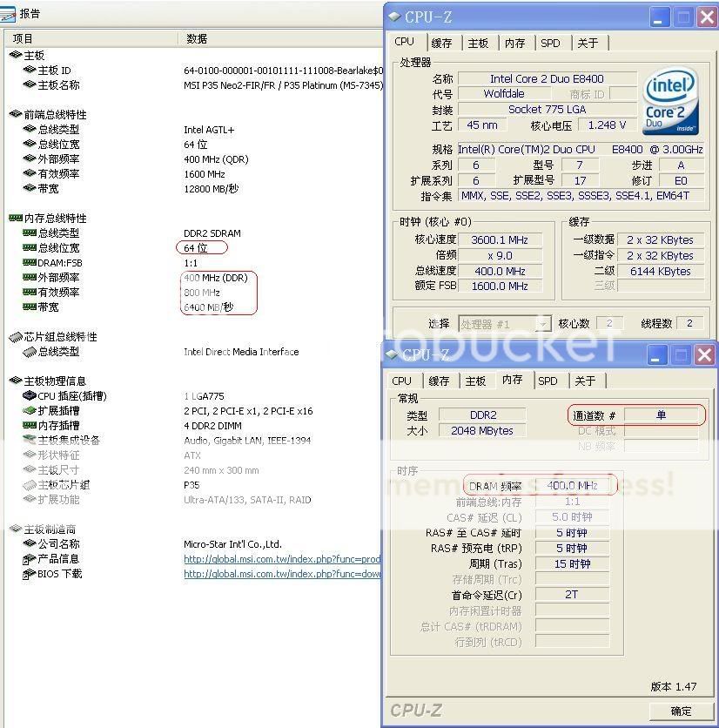
Task: Open 关于 tab in CPU-Z memory window
Action: click(x=585, y=381)
